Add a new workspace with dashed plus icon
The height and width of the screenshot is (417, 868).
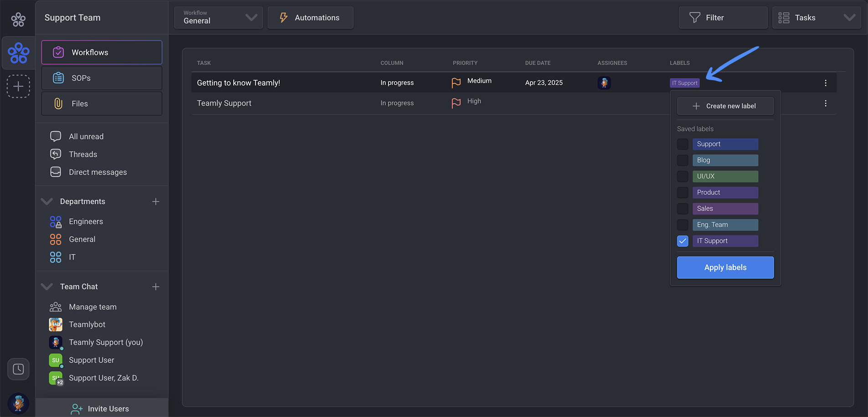click(x=18, y=86)
